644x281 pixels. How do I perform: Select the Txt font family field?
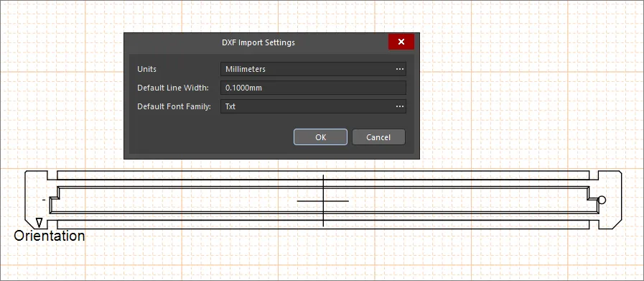click(x=313, y=106)
